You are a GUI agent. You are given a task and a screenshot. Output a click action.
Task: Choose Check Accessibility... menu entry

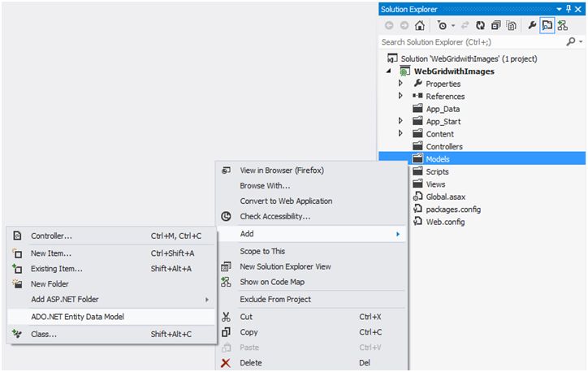pos(312,216)
